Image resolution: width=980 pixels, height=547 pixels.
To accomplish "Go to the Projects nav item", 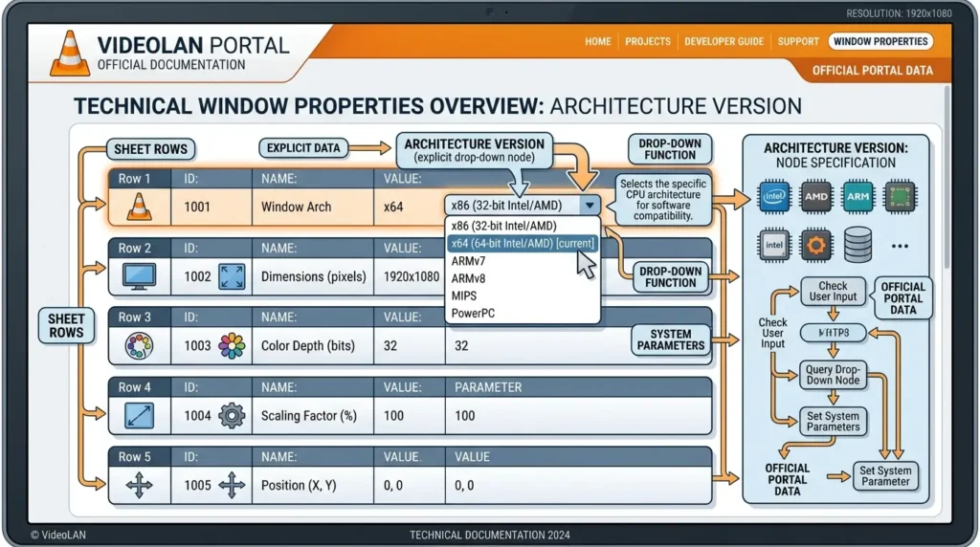I will click(x=648, y=42).
